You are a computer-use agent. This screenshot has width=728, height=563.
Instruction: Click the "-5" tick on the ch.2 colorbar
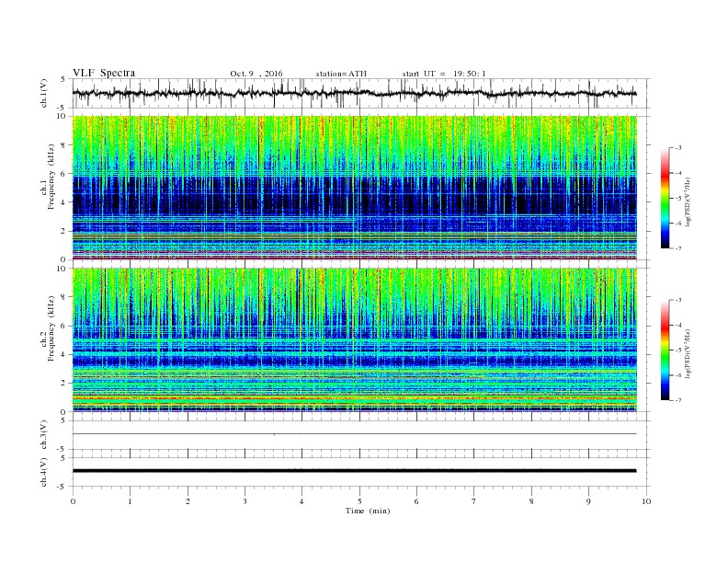coord(677,350)
